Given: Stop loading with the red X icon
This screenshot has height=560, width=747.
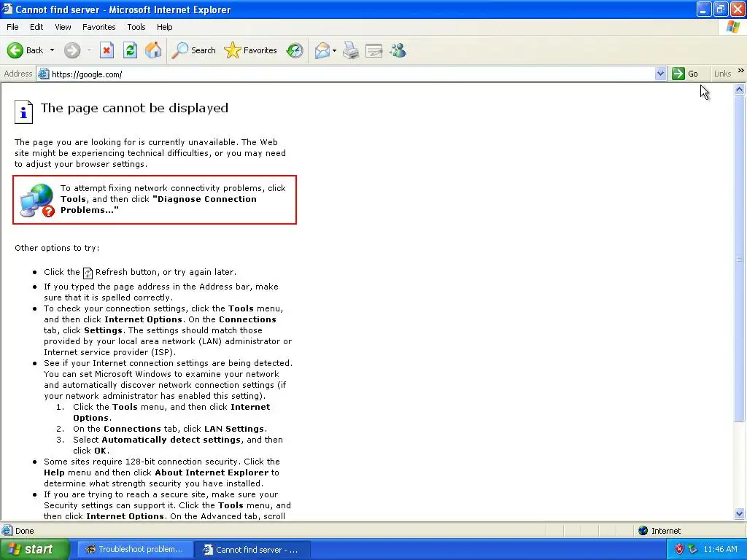Looking at the screenshot, I should coord(107,50).
